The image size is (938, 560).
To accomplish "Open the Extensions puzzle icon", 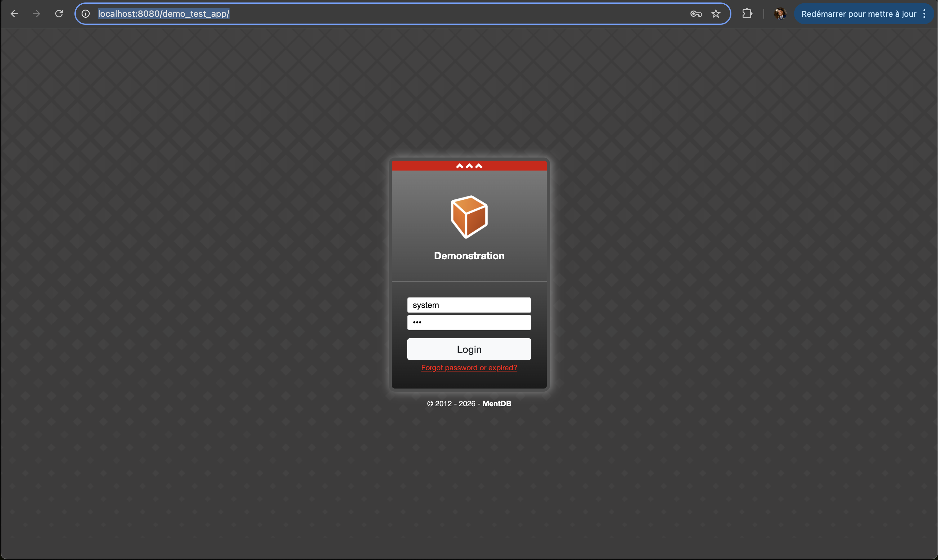I will (x=747, y=14).
